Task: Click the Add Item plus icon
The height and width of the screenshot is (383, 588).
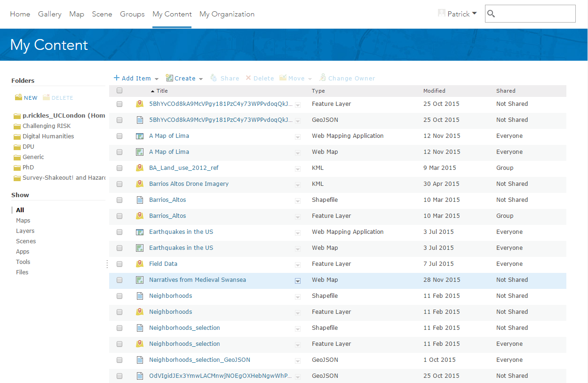Action: point(116,78)
